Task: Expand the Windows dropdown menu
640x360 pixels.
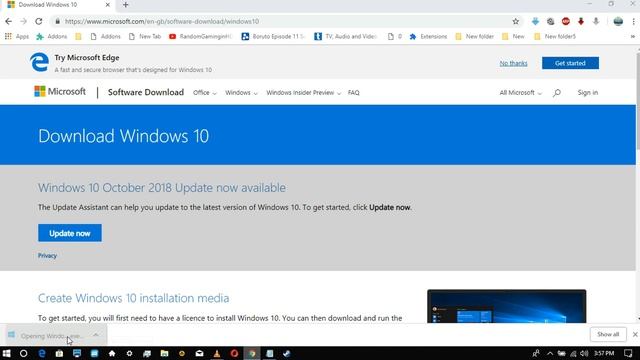Action: (241, 93)
